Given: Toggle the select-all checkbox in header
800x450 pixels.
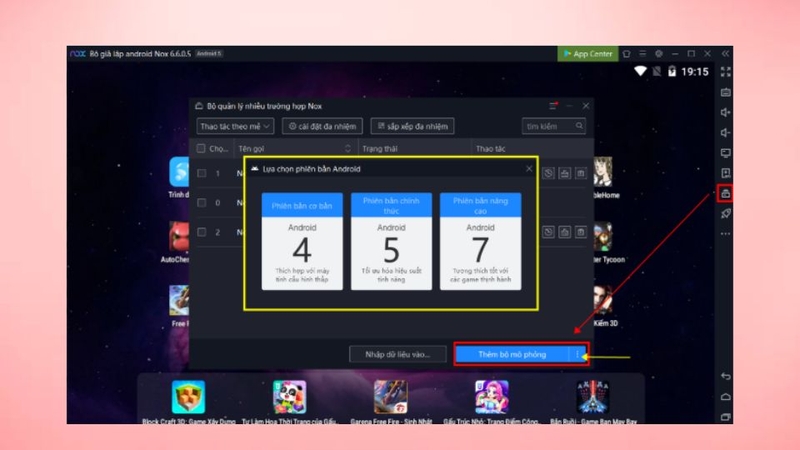Looking at the screenshot, I should [201, 148].
